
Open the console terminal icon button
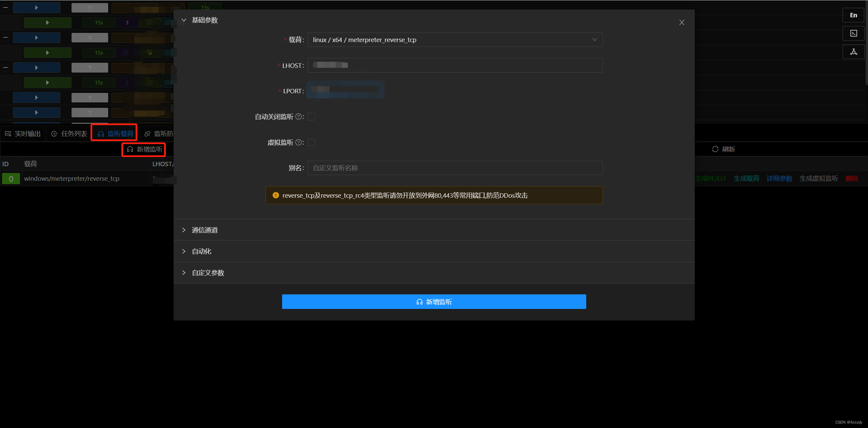point(853,33)
